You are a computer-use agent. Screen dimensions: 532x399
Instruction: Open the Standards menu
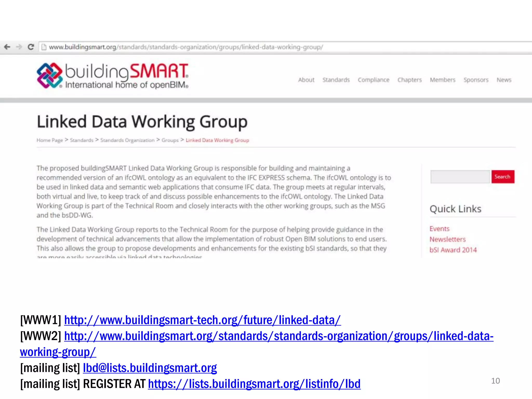[336, 80]
